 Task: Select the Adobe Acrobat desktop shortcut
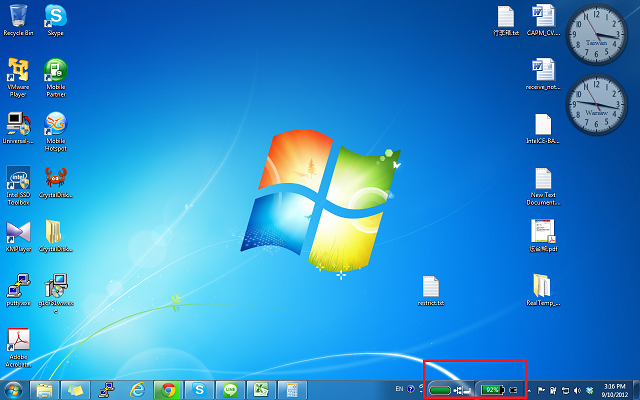pos(18,347)
